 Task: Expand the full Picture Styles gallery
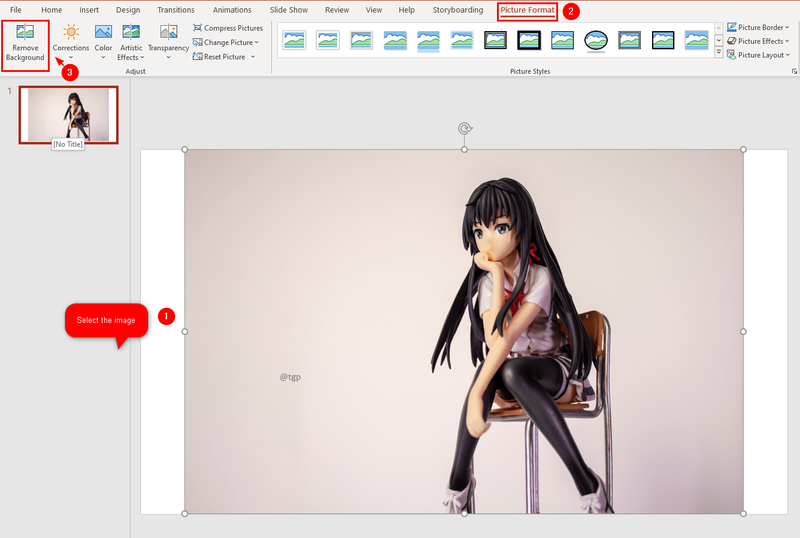point(718,53)
